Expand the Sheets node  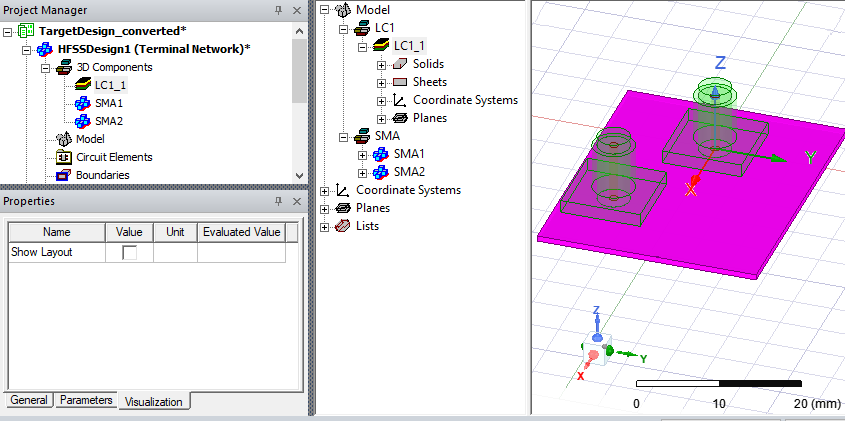click(382, 83)
